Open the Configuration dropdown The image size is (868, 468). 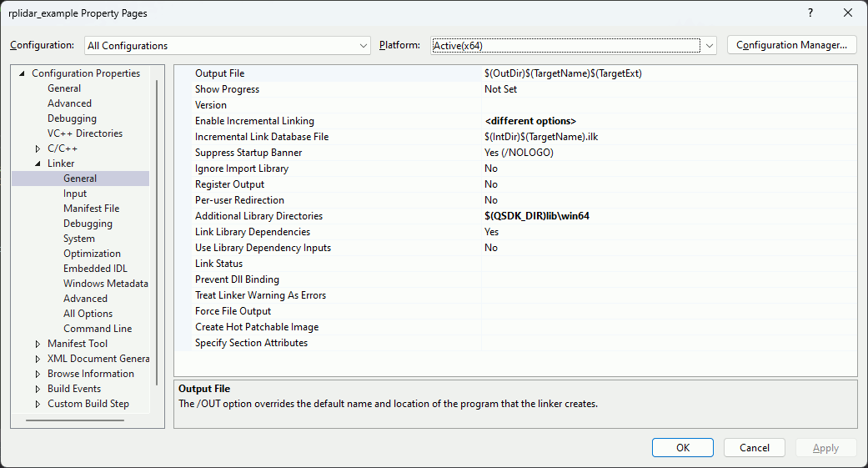(x=227, y=45)
